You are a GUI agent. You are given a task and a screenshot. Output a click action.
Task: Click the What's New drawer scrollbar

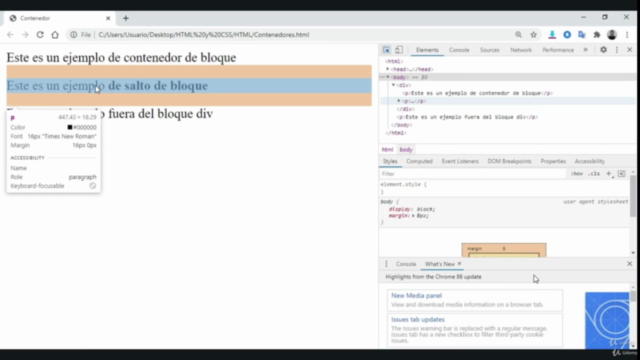click(633, 296)
